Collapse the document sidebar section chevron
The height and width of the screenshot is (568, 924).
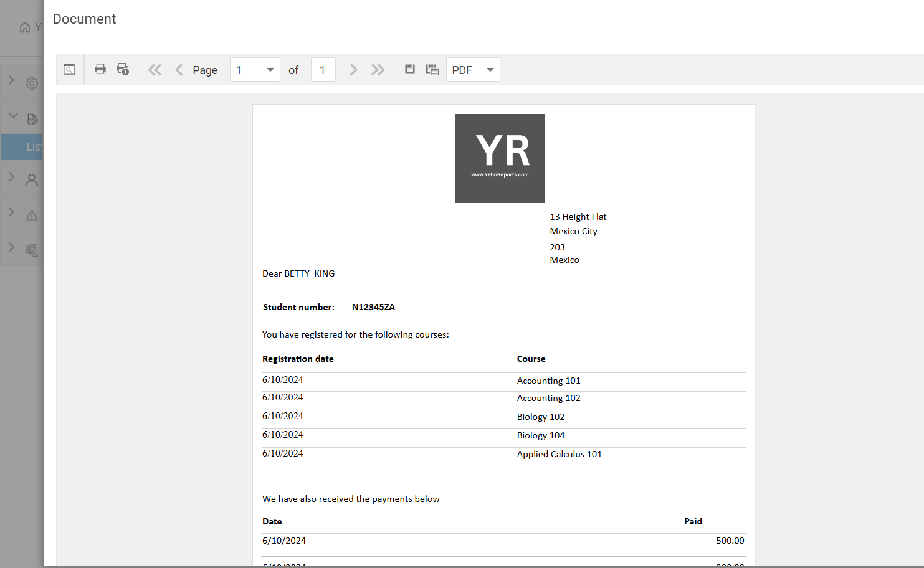tap(13, 116)
